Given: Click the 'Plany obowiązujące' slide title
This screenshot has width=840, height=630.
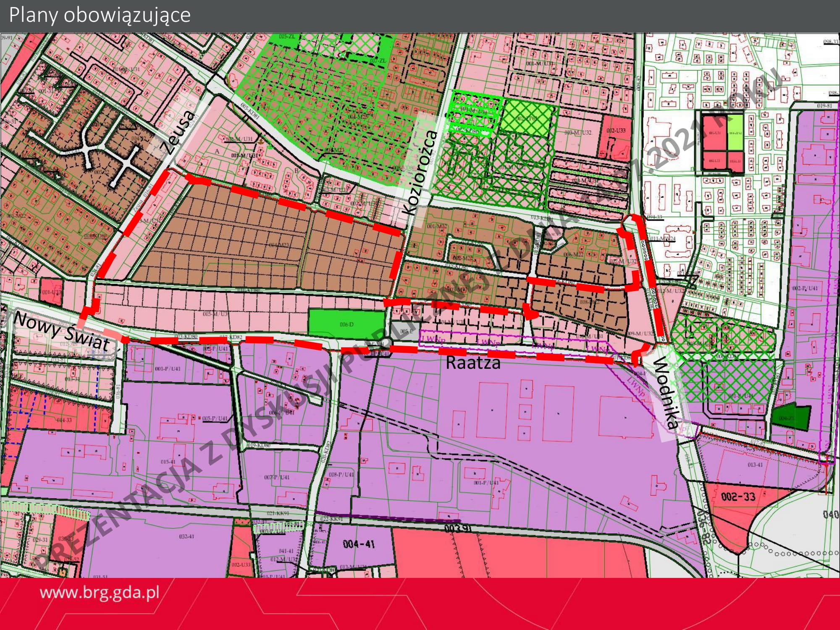Looking at the screenshot, I should pos(100,15).
